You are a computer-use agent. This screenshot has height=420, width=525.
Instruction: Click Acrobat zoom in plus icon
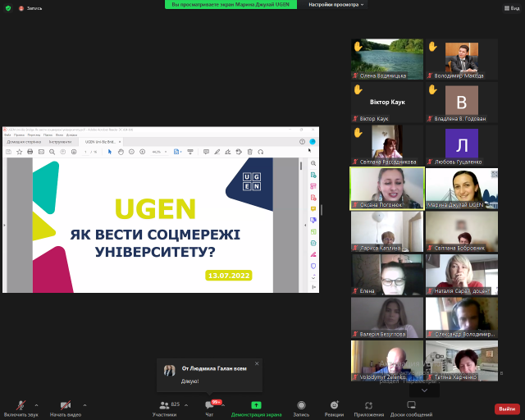[142, 152]
